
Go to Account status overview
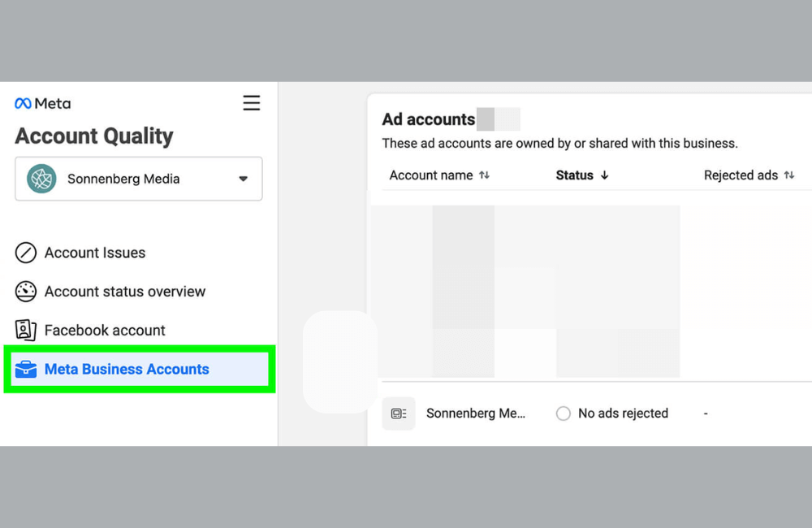tap(125, 292)
